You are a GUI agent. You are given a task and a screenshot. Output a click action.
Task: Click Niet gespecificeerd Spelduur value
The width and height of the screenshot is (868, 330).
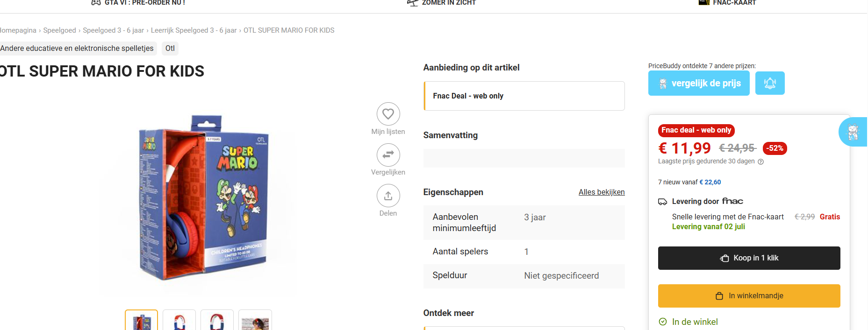tap(561, 276)
